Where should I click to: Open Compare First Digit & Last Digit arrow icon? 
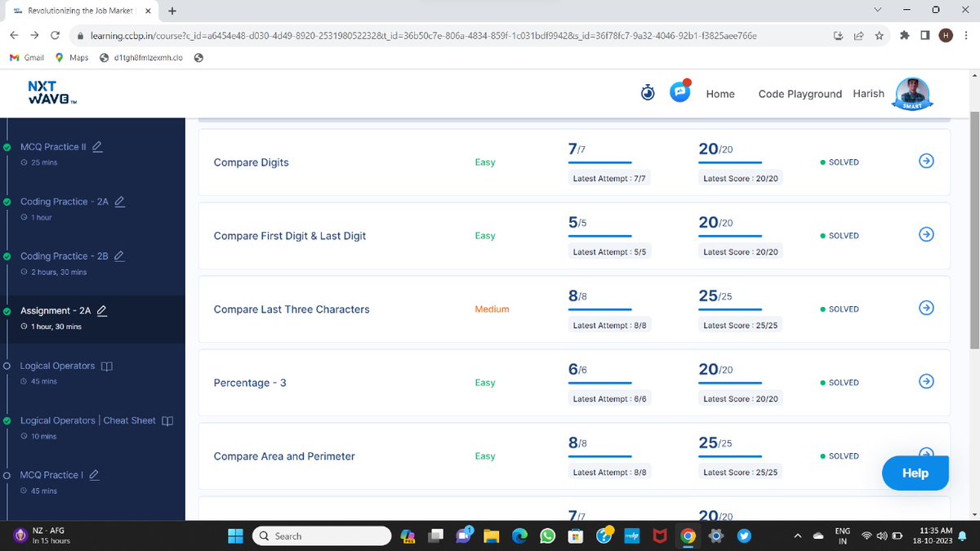tap(926, 234)
